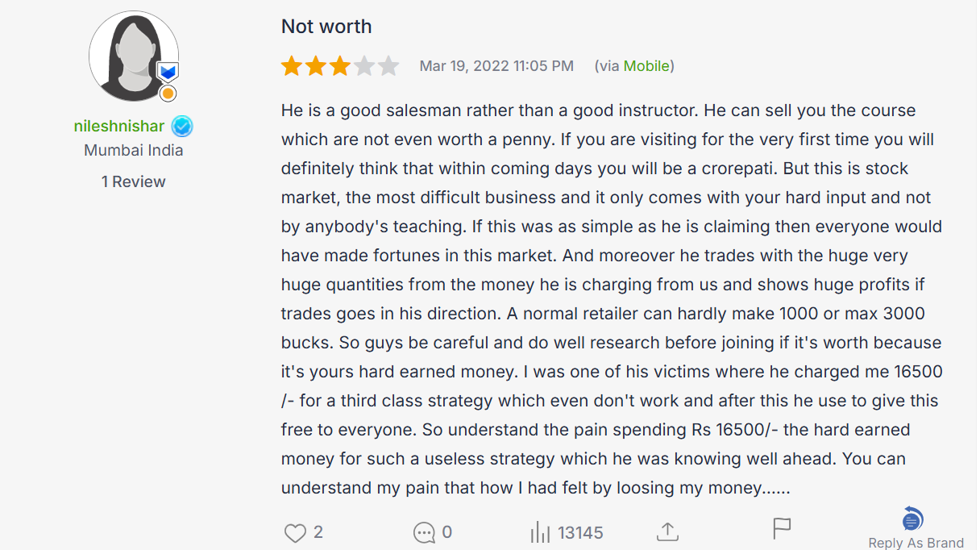Click the comment count showing 0
The image size is (980, 550).
[x=447, y=532]
